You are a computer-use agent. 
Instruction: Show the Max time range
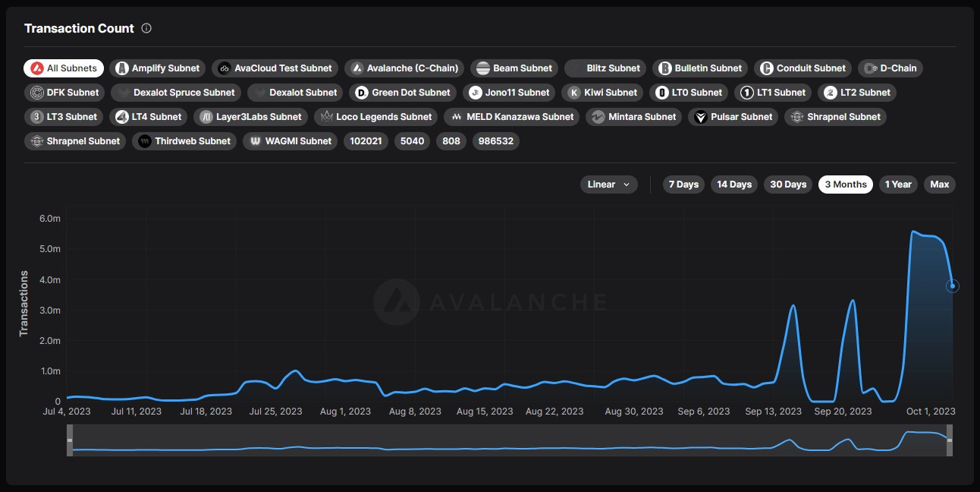(x=940, y=184)
